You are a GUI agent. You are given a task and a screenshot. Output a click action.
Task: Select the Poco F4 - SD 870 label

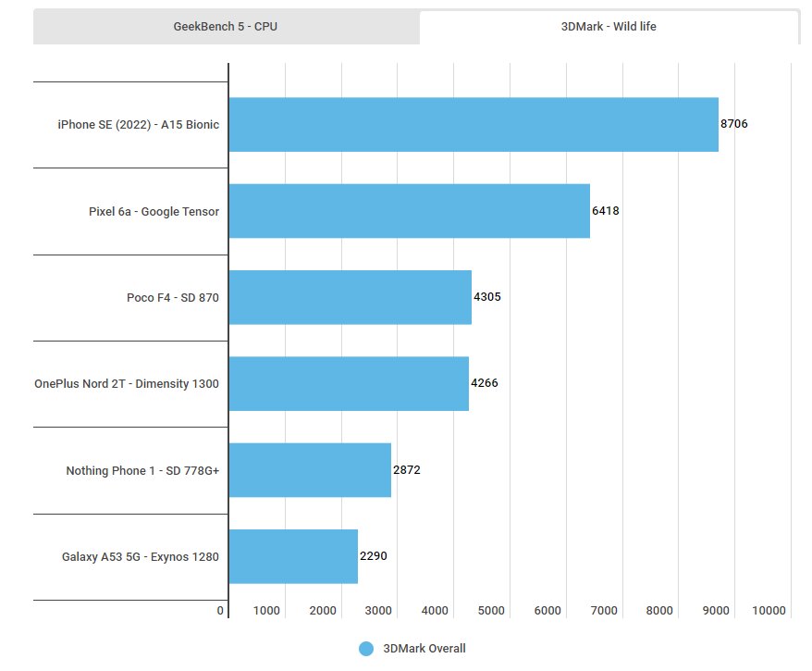point(173,297)
